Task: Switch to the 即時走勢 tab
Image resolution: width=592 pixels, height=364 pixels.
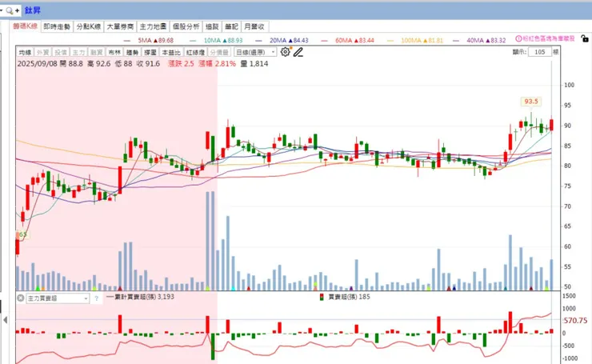Action: (x=57, y=26)
